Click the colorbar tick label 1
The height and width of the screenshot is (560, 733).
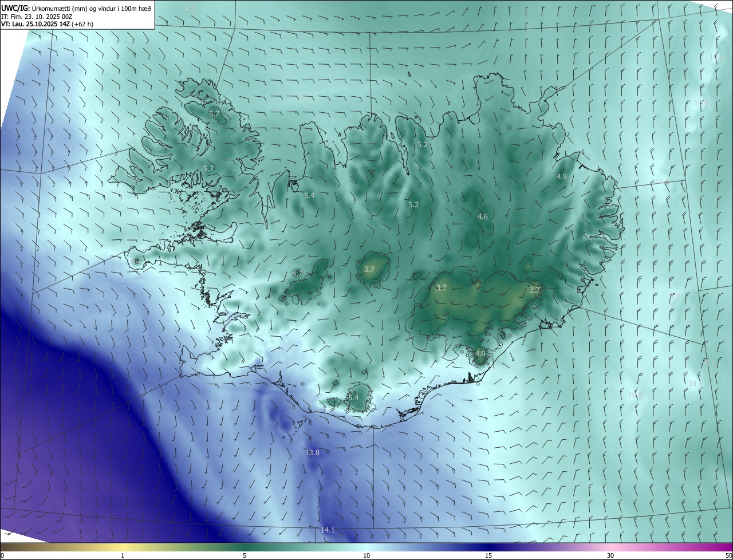123,555
